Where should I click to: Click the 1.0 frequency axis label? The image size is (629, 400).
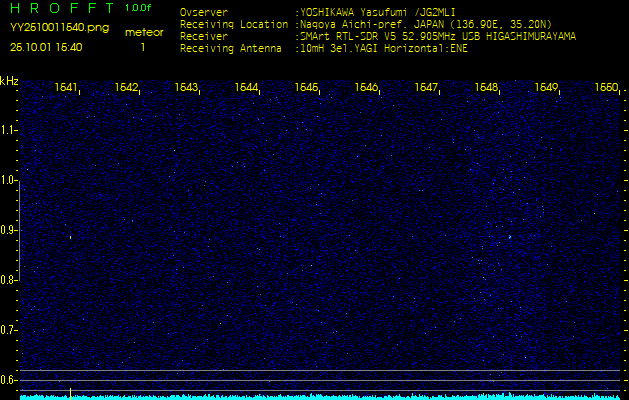click(9, 180)
